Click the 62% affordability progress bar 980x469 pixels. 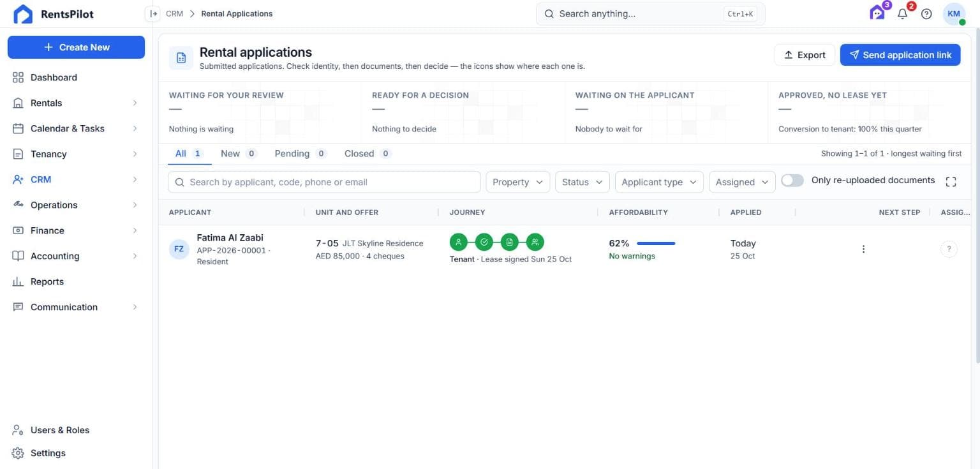click(x=656, y=243)
